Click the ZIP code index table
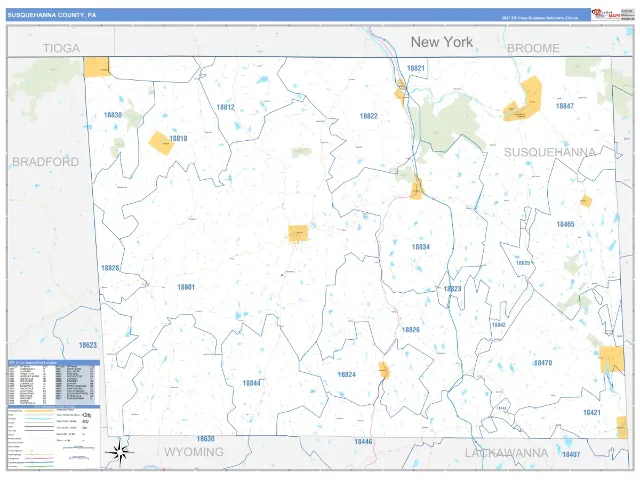The image size is (640, 480). click(54, 382)
